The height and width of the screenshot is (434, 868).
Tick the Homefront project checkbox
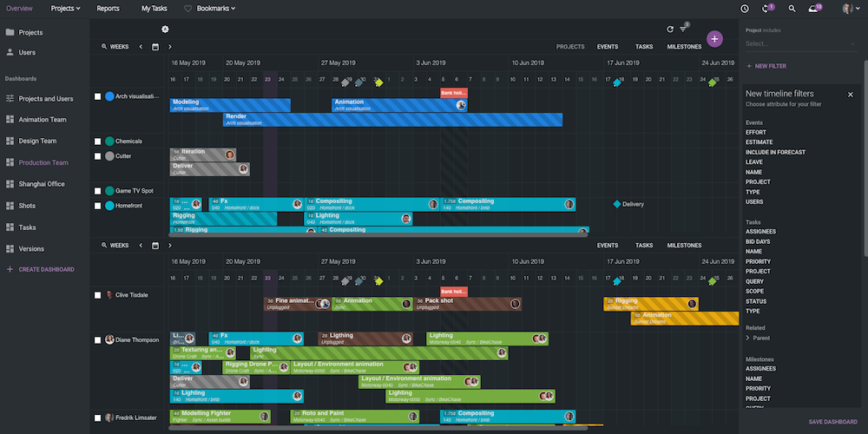(x=97, y=206)
